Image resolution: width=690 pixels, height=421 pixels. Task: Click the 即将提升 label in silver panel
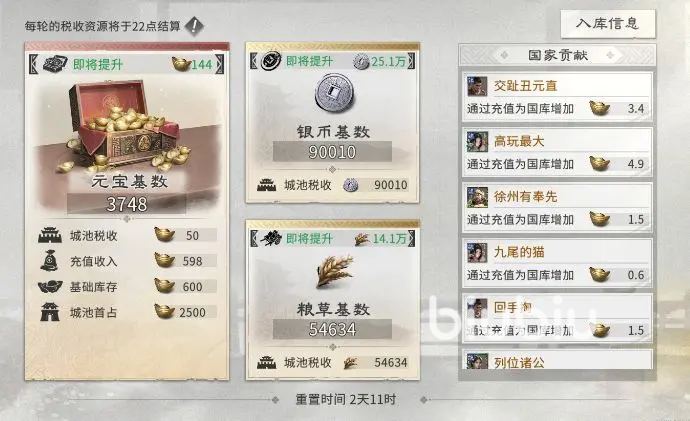tap(309, 61)
